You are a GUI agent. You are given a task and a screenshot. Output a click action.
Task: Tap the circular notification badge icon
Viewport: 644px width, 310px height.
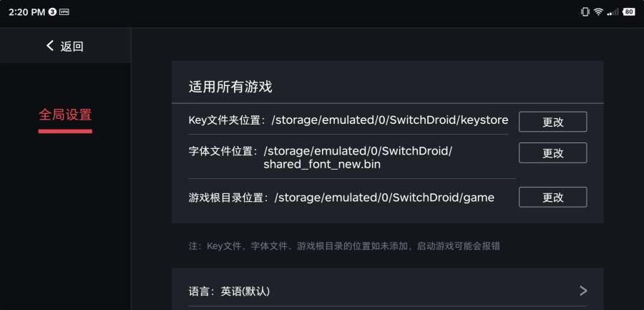(52, 12)
